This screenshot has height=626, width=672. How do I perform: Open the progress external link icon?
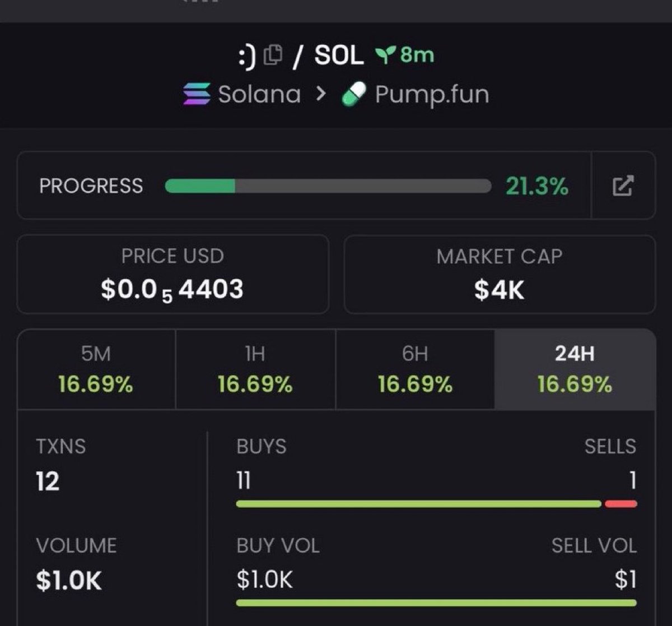[x=623, y=186]
